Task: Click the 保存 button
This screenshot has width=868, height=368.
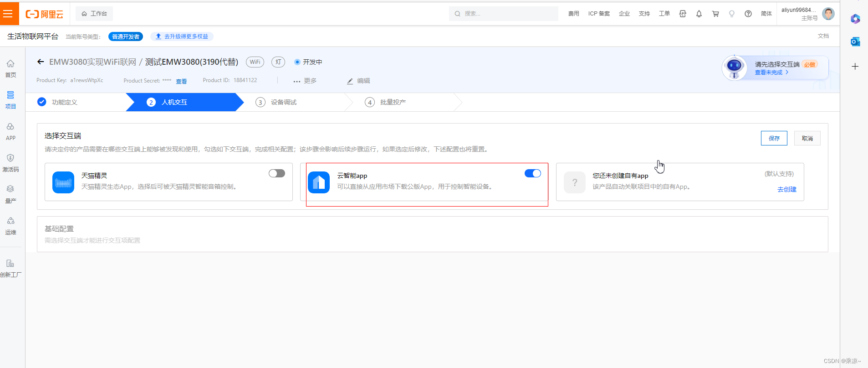Action: click(774, 138)
